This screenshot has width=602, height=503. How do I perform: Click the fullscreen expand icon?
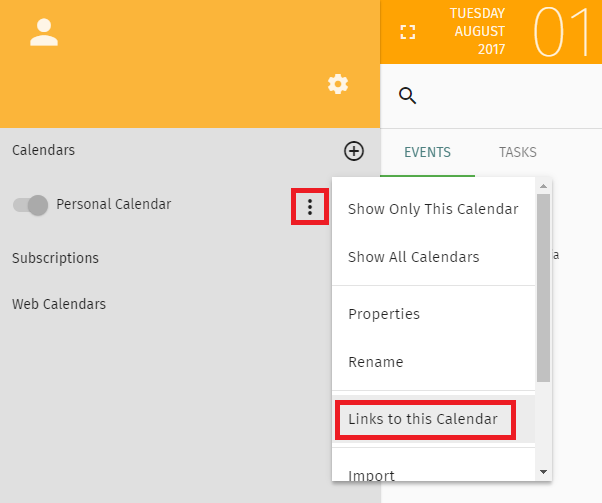click(408, 32)
